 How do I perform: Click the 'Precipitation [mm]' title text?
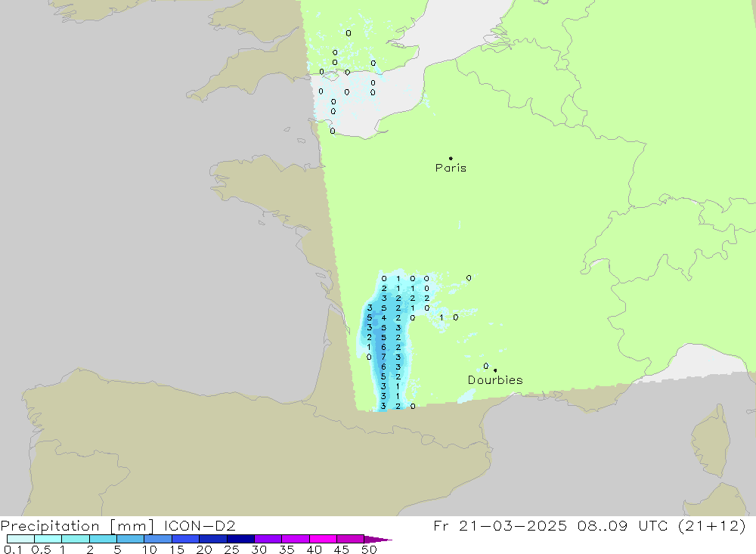(x=77, y=525)
